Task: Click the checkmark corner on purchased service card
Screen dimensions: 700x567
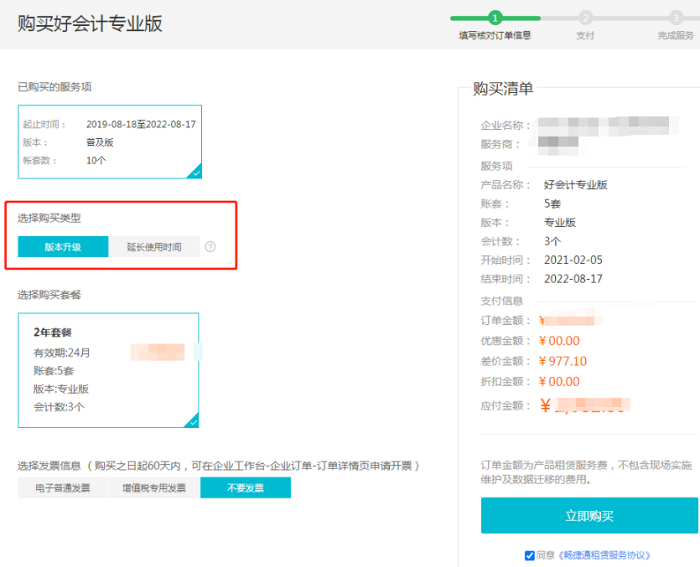Action: 196,171
